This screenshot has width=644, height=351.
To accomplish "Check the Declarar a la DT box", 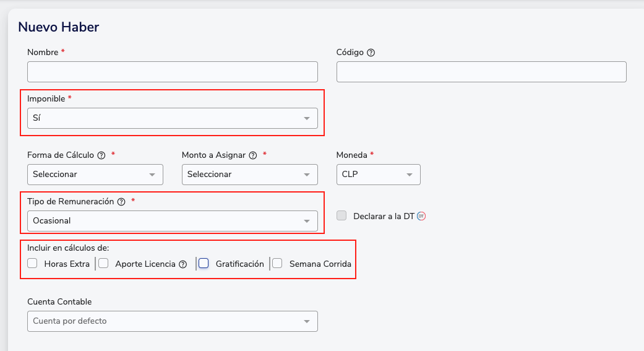I will (341, 216).
